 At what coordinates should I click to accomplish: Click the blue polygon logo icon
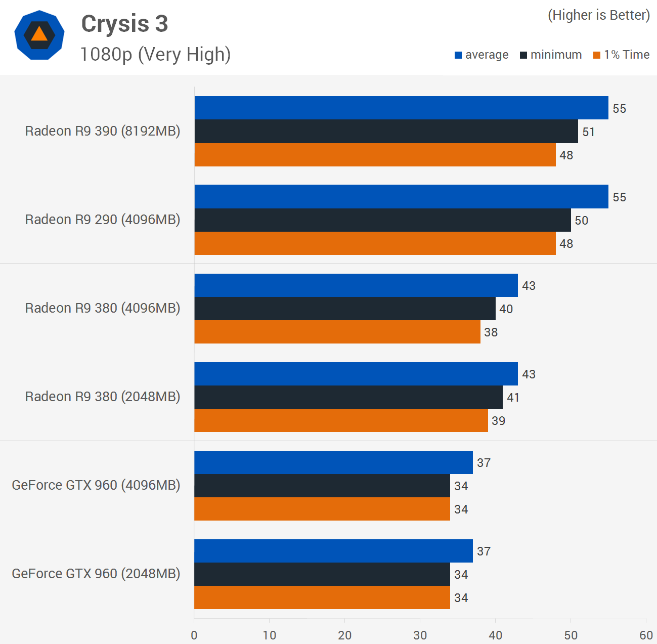[x=39, y=35]
